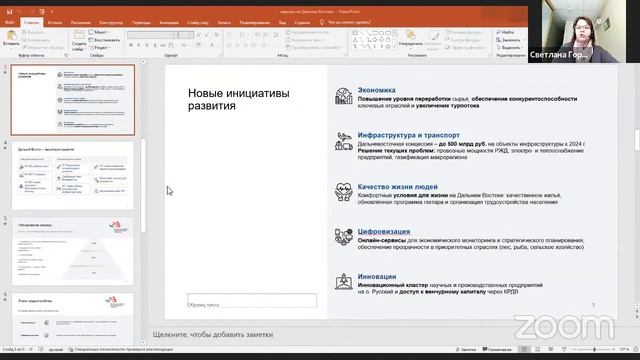Switch to the Insert (Вставка) tab
640x360 pixels.
pos(55,22)
